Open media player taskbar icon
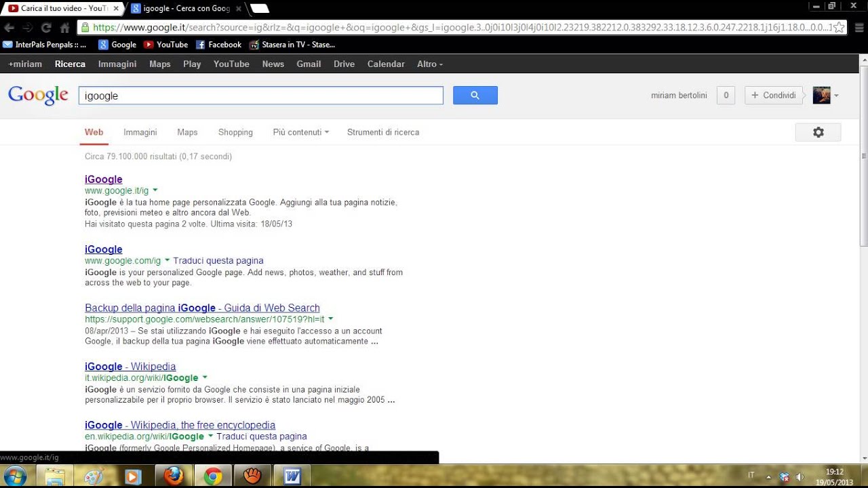Screen dimensions: 868x488 click(133, 476)
